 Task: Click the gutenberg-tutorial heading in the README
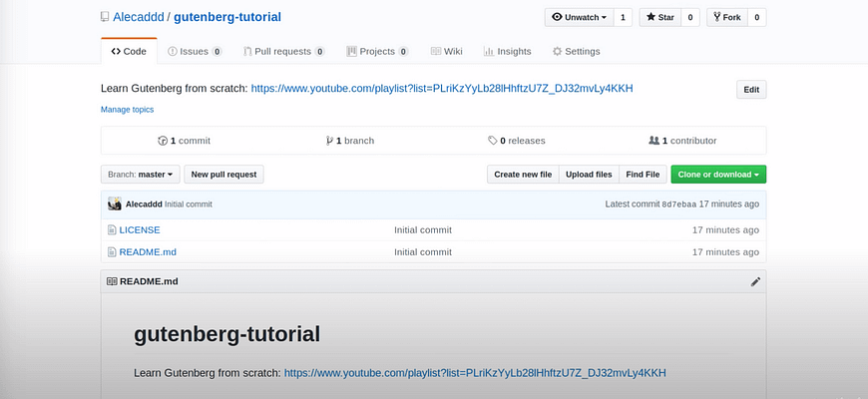tap(226, 334)
